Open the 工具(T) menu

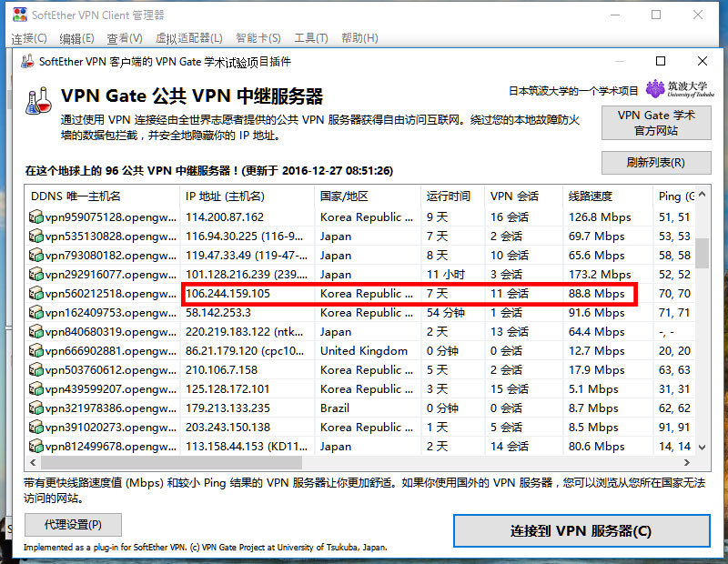(x=310, y=38)
